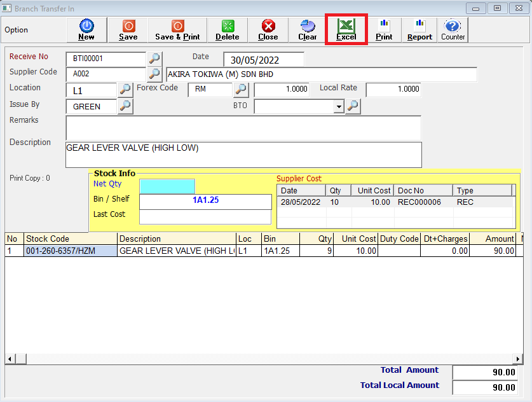Select Supplier Cost row REC000006
The height and width of the screenshot is (402, 532).
(396, 202)
